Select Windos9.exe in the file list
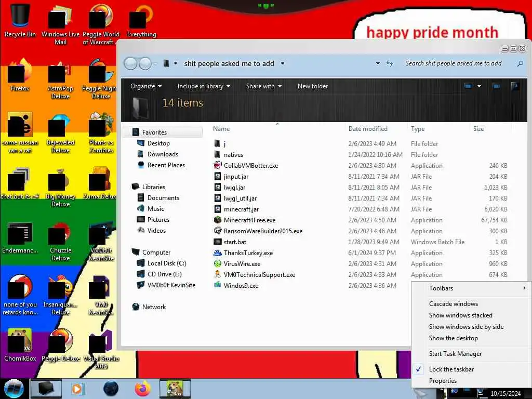Image resolution: width=532 pixels, height=399 pixels. [241, 285]
